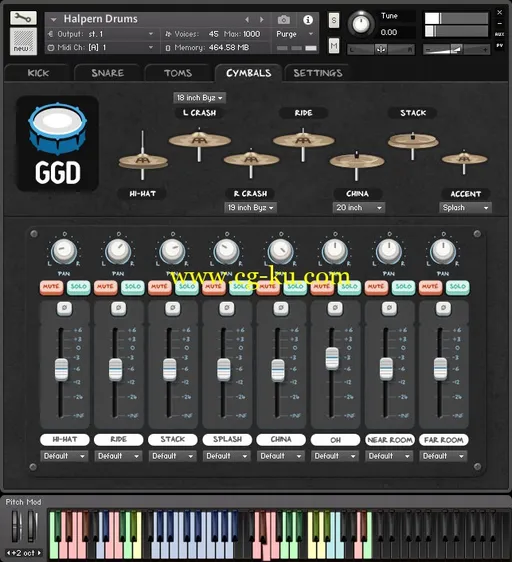The image size is (512, 562).
Task: Solo the HI-HAT channel
Action: [78, 287]
